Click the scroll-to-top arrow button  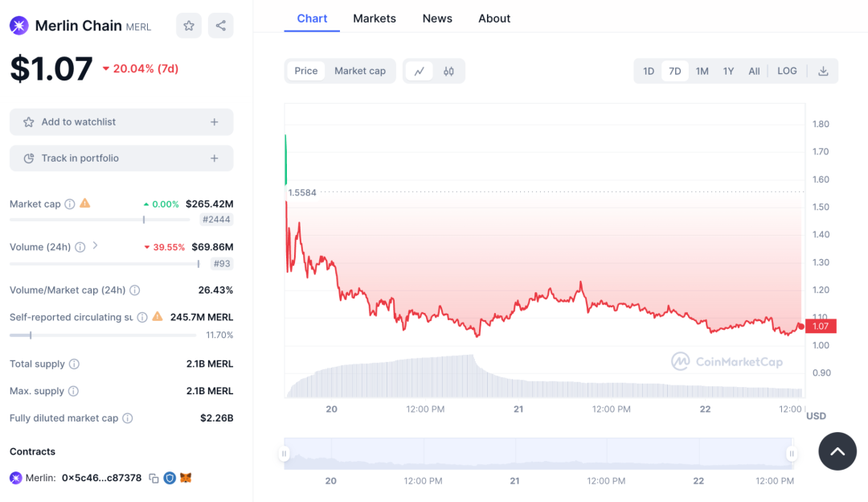837,451
